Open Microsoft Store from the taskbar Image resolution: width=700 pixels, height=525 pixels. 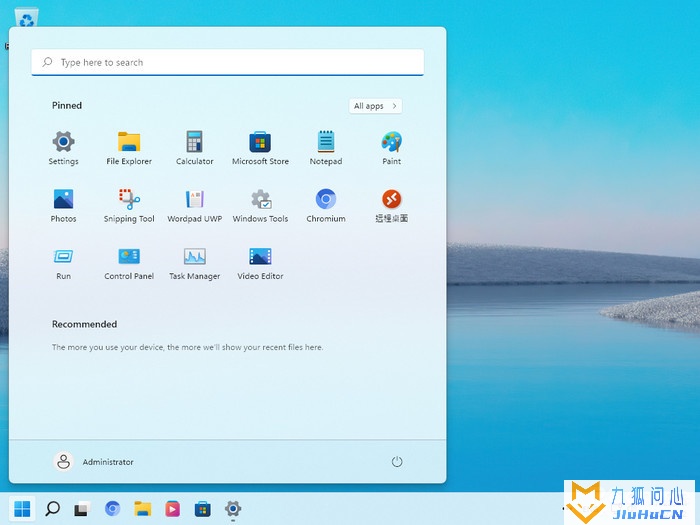point(202,508)
